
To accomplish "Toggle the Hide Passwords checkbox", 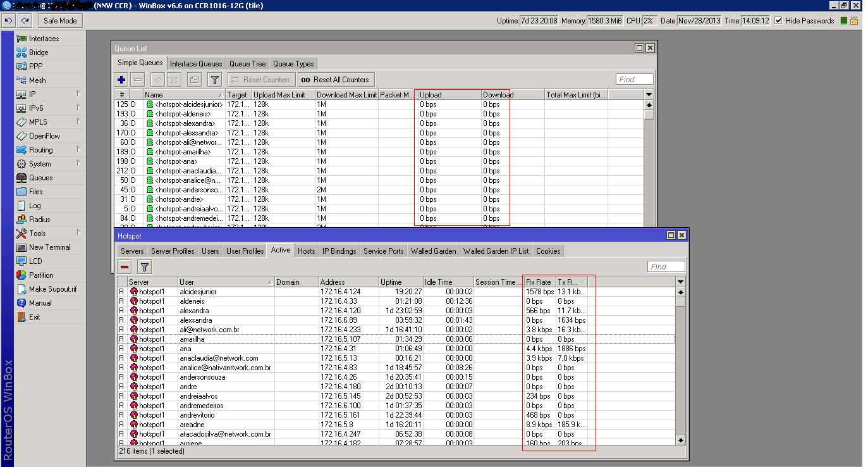I will pyautogui.click(x=778, y=21).
